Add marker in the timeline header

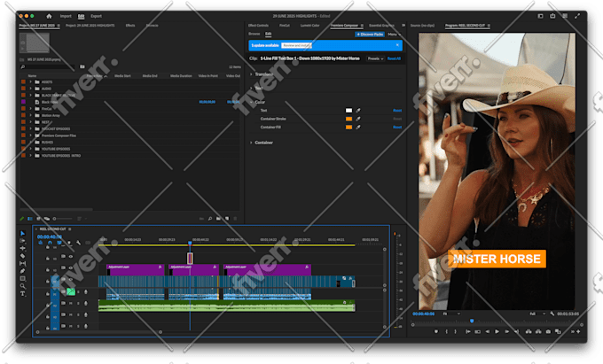(69, 243)
